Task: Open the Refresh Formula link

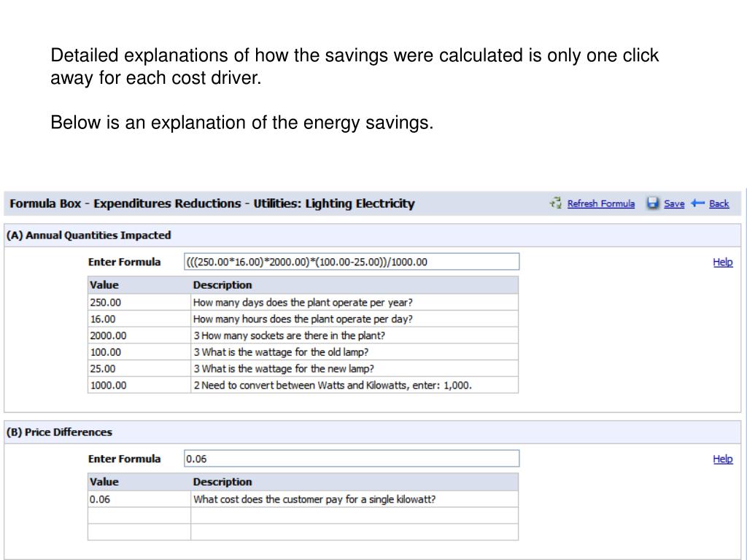Action: 601,203
